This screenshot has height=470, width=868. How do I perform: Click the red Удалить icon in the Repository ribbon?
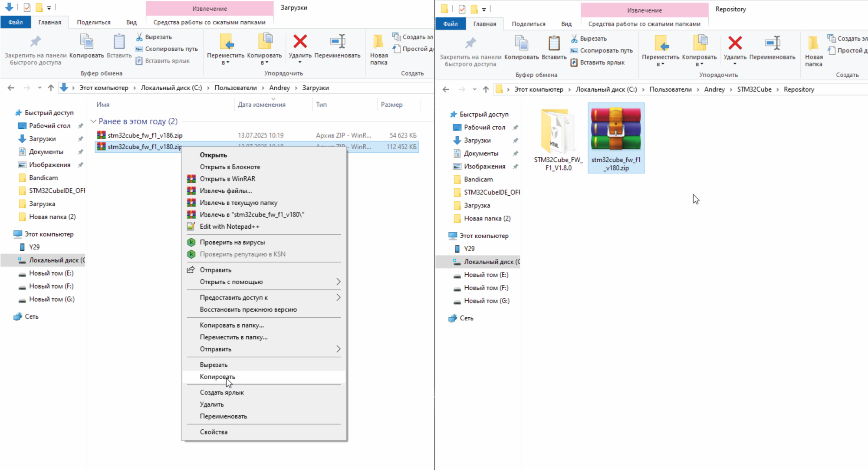735,43
